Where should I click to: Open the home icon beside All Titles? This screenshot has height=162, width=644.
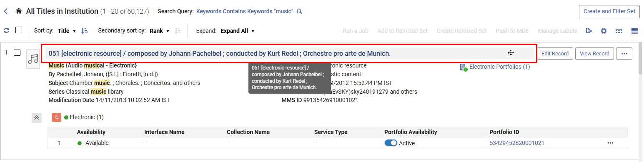tap(18, 11)
